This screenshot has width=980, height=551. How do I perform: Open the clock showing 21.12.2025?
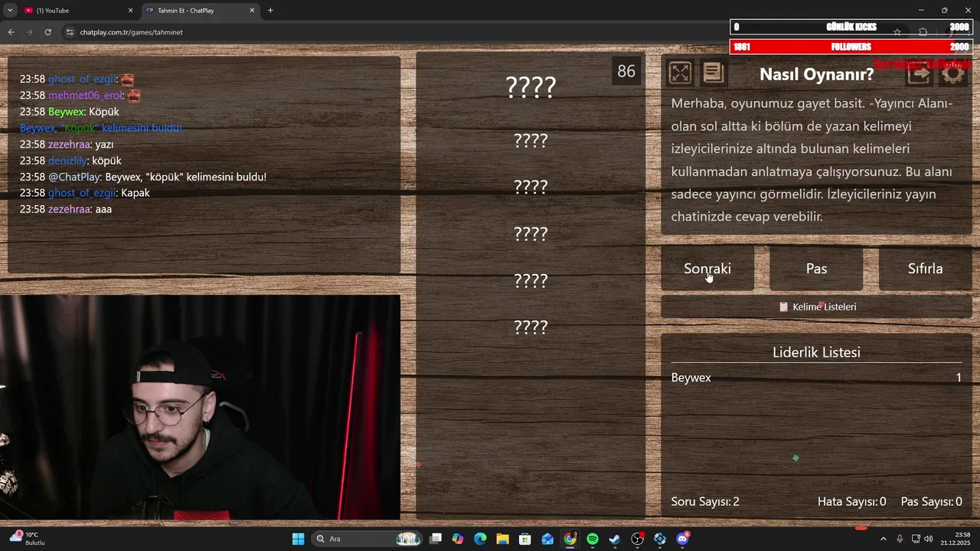click(x=957, y=539)
